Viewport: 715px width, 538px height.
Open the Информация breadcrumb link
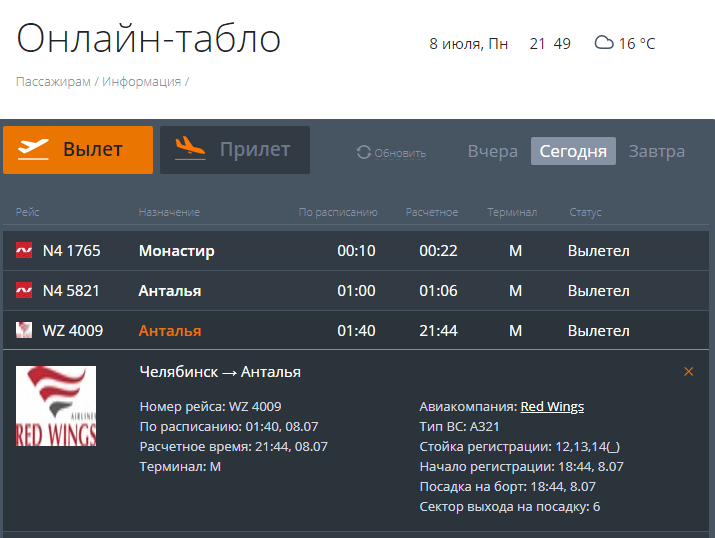click(141, 82)
